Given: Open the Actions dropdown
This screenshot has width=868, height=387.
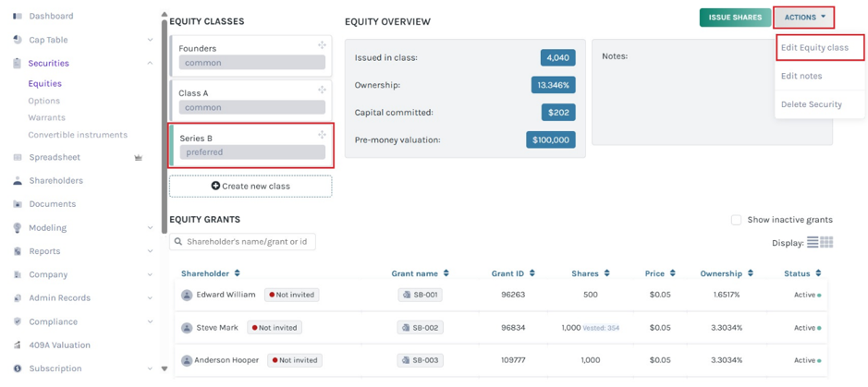Looking at the screenshot, I should (x=804, y=18).
